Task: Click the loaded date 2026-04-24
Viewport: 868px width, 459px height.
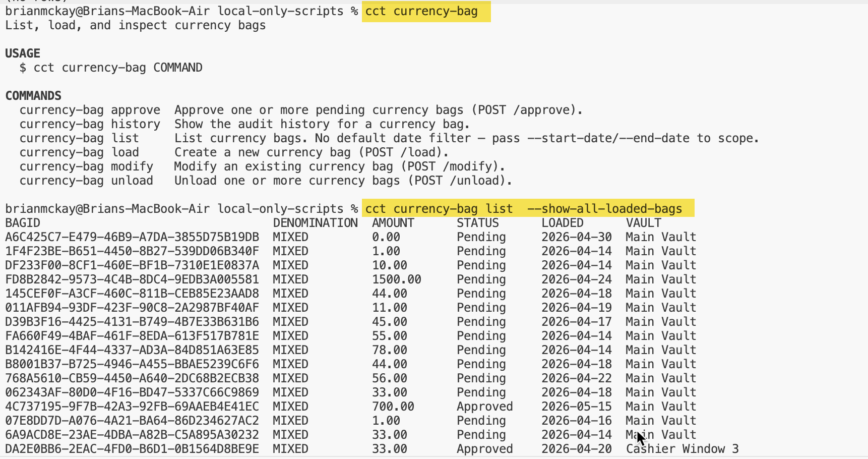Action: pos(577,279)
